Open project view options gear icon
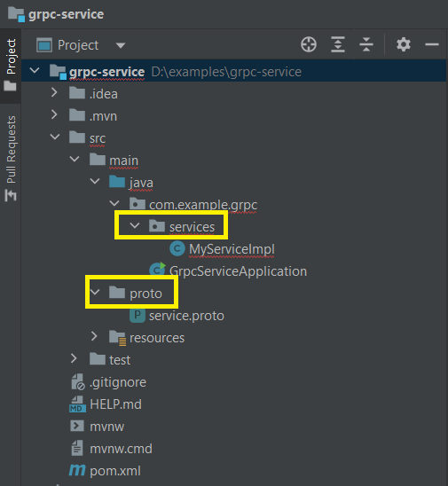The width and height of the screenshot is (448, 486). tap(404, 44)
